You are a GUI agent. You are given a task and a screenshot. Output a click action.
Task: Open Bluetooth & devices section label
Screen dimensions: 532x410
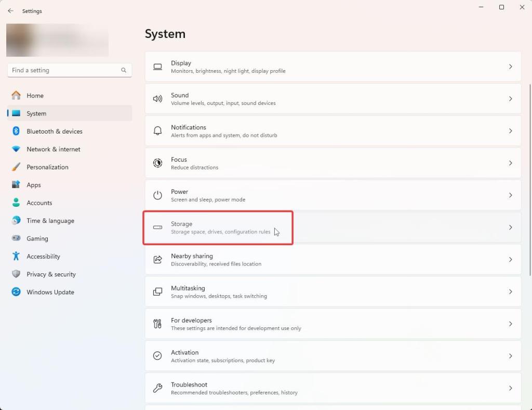point(54,131)
